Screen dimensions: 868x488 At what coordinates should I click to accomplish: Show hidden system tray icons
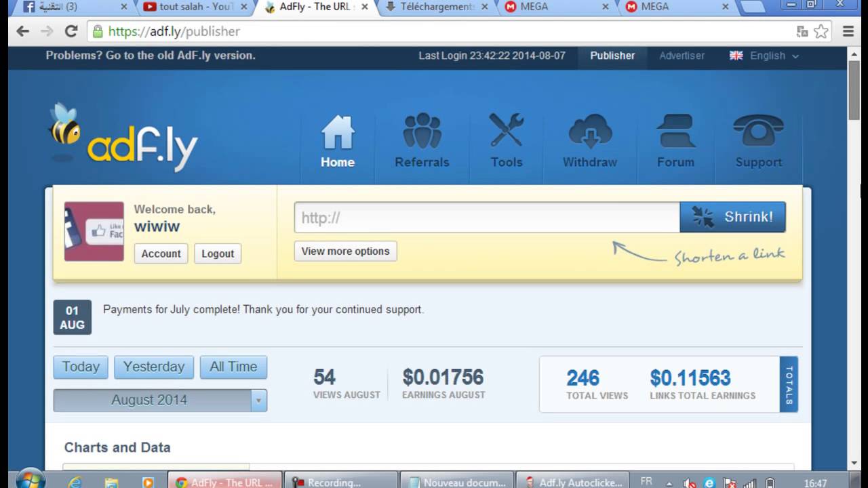coord(669,483)
